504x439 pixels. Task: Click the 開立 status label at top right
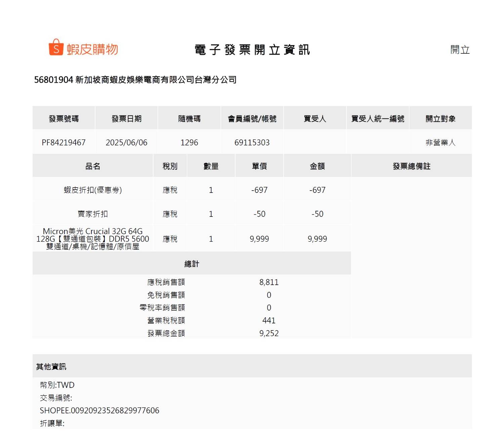pyautogui.click(x=460, y=50)
